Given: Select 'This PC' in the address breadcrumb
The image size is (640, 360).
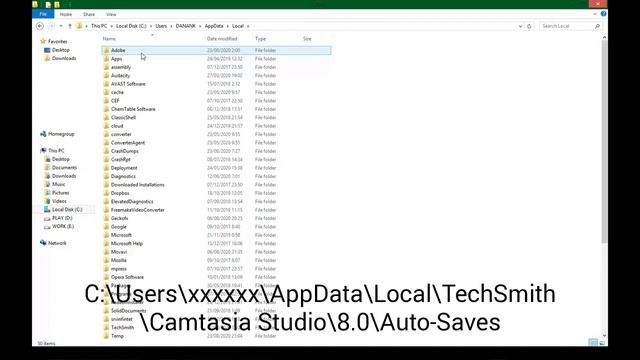Looking at the screenshot, I should click(x=99, y=26).
